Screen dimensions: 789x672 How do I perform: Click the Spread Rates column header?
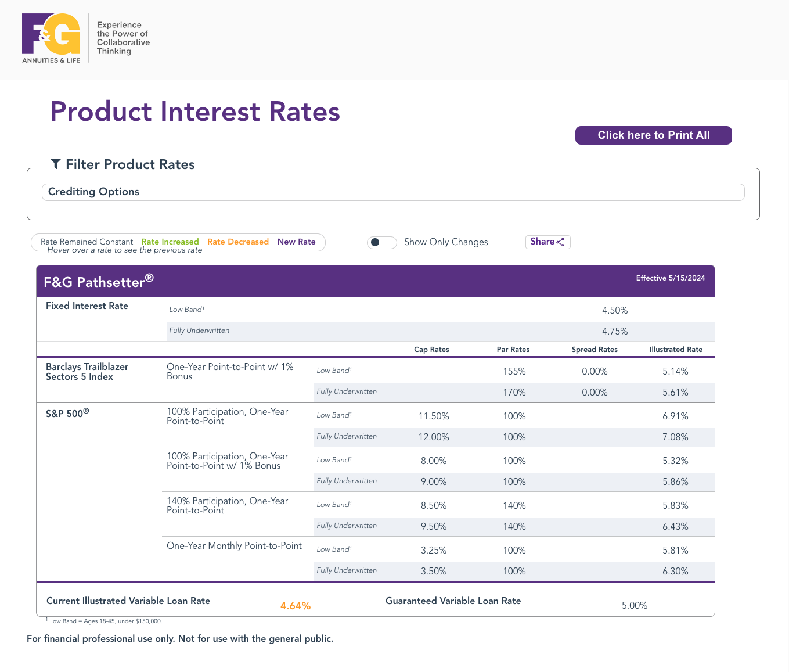coord(595,350)
